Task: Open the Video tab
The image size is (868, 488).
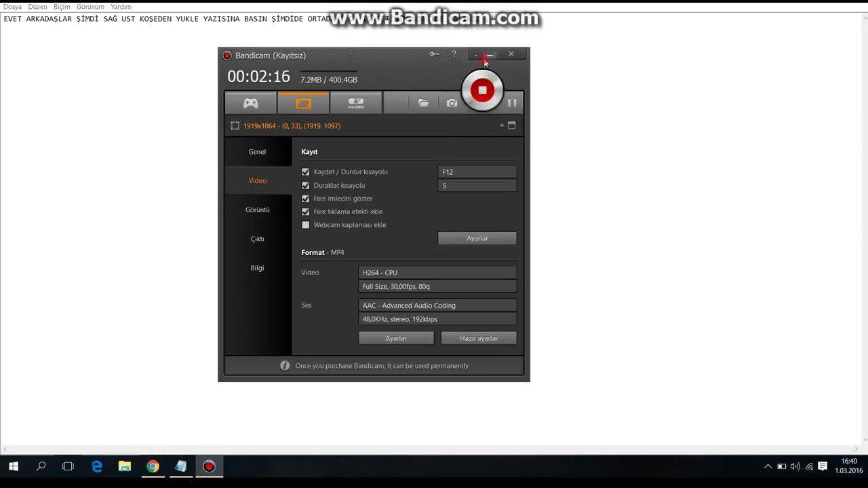Action: [258, 181]
